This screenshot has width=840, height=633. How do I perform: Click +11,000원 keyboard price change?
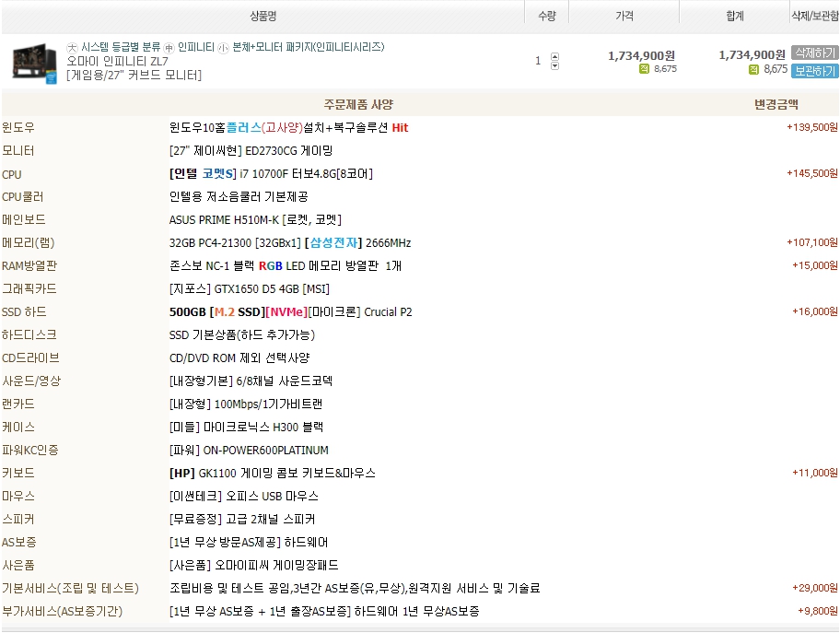(x=815, y=474)
